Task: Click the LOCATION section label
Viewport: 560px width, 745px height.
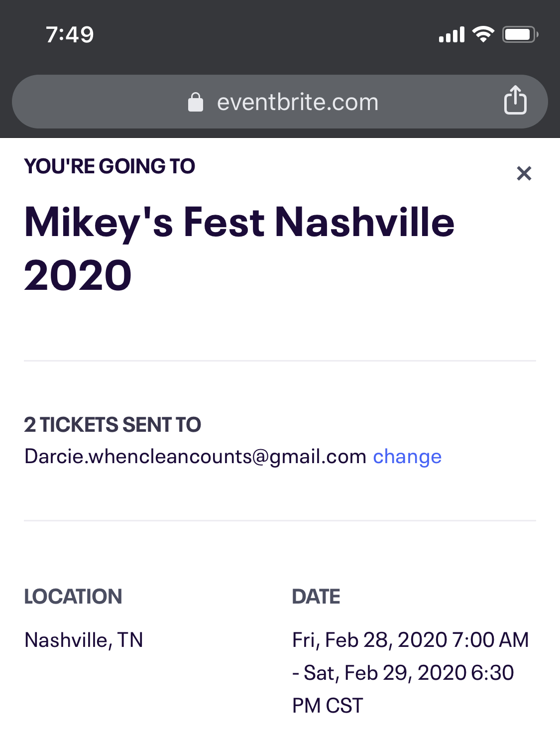Action: pyautogui.click(x=73, y=597)
